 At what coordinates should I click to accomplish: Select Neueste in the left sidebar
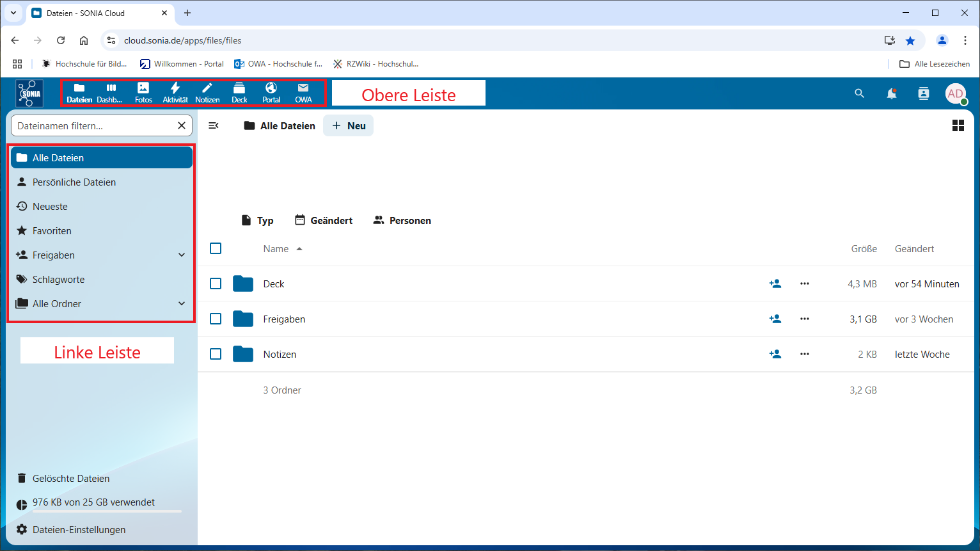click(50, 206)
